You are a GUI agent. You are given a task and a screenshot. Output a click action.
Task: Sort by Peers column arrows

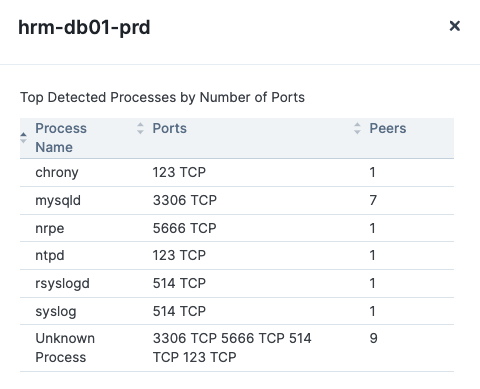357,128
